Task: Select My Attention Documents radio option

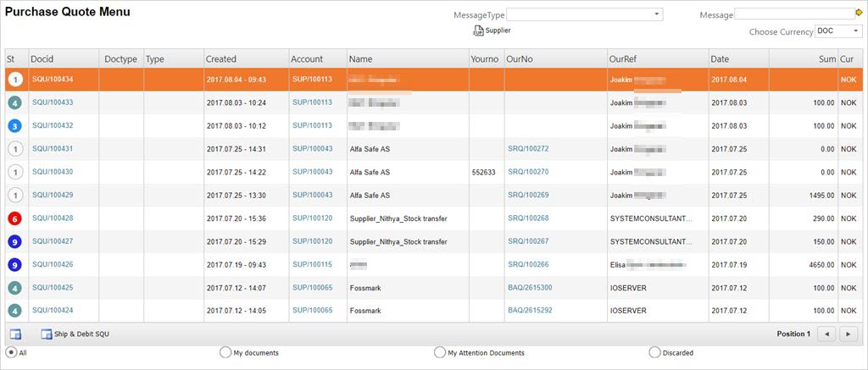Action: 439,352
